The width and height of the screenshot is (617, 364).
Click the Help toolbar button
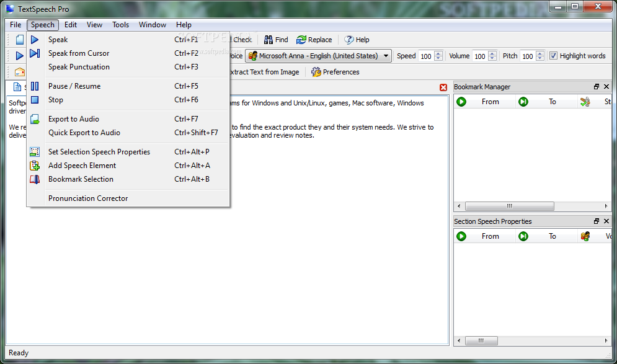[357, 40]
